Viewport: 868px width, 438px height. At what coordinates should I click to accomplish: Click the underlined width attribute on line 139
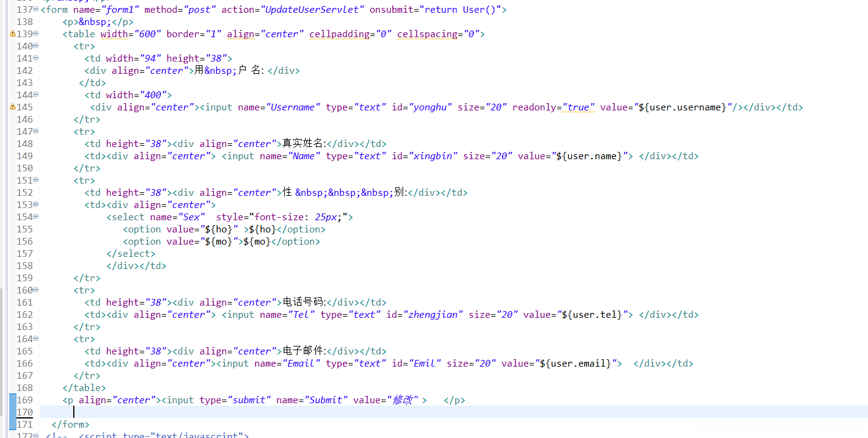[x=114, y=34]
